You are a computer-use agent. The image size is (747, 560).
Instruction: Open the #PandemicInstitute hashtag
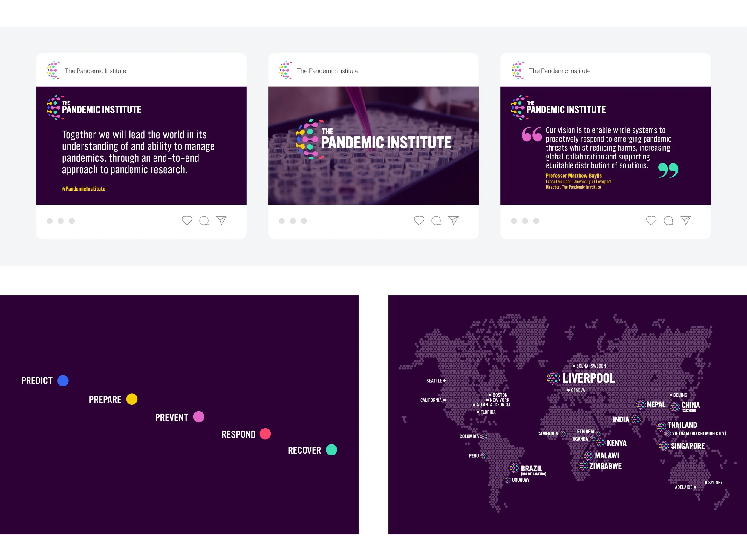click(84, 189)
